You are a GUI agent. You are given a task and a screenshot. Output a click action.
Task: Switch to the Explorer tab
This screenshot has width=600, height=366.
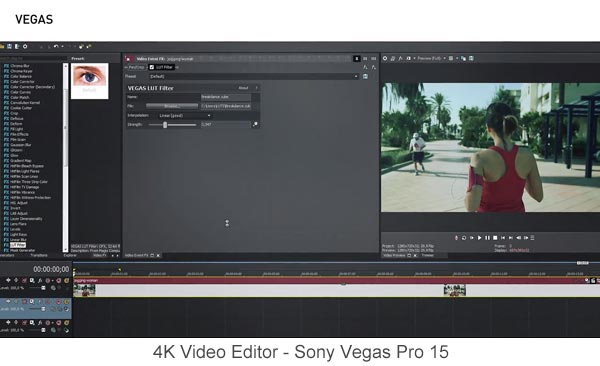70,255
